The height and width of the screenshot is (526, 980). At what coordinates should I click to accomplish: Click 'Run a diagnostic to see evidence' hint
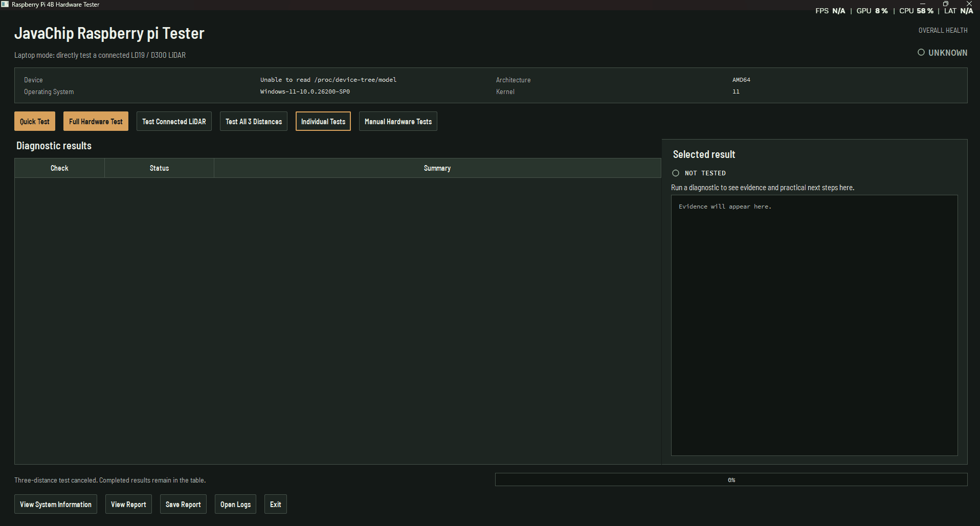coord(763,188)
